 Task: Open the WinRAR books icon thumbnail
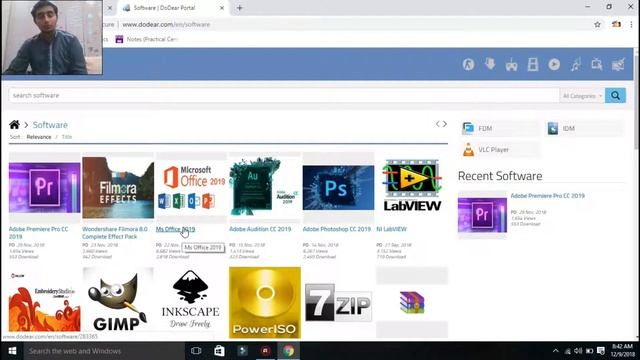pos(412,302)
